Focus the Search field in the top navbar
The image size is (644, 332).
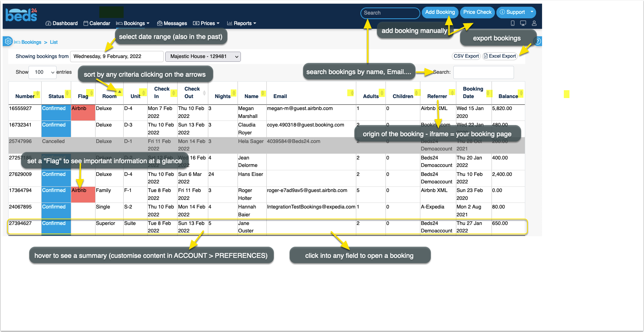pyautogui.click(x=390, y=13)
